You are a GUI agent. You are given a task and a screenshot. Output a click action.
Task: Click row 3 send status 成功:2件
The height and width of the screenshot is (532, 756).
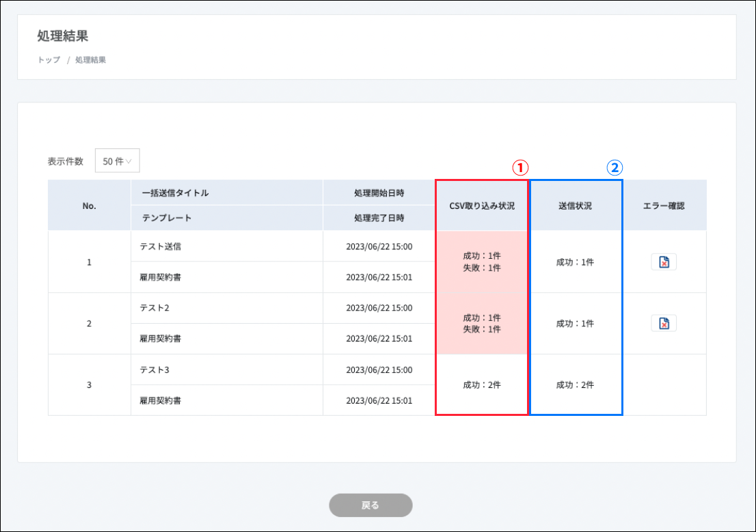tap(575, 385)
